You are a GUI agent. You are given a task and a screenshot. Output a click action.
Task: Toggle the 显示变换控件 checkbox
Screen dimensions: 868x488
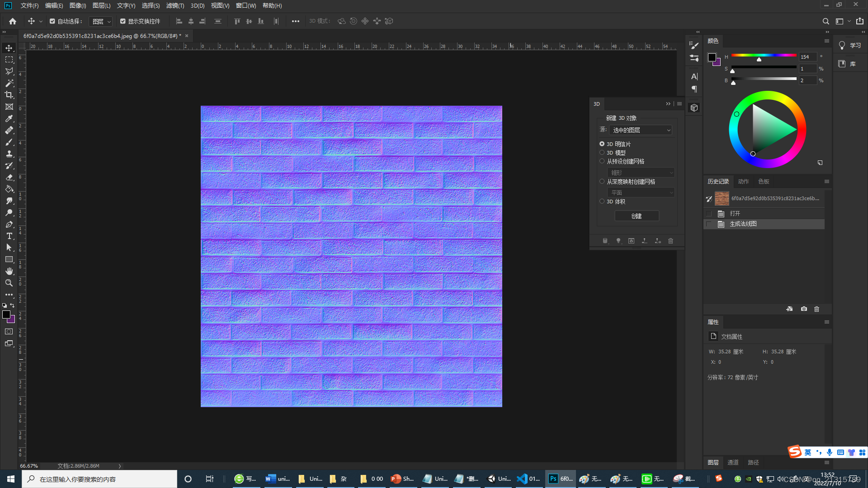(x=123, y=21)
